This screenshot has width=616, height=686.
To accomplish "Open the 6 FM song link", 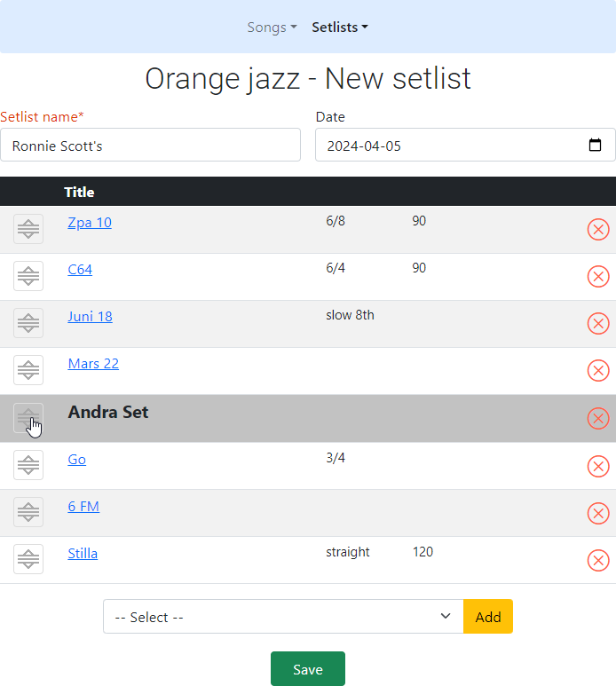I will click(83, 507).
